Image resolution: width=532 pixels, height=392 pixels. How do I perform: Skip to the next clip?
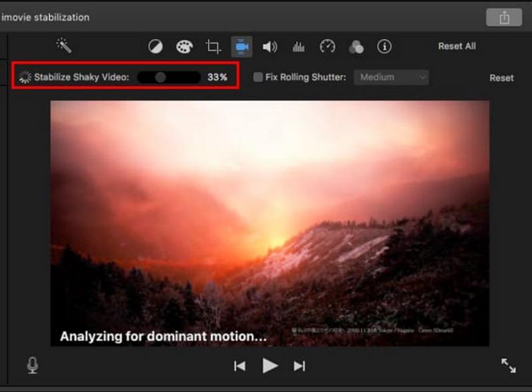coord(299,366)
